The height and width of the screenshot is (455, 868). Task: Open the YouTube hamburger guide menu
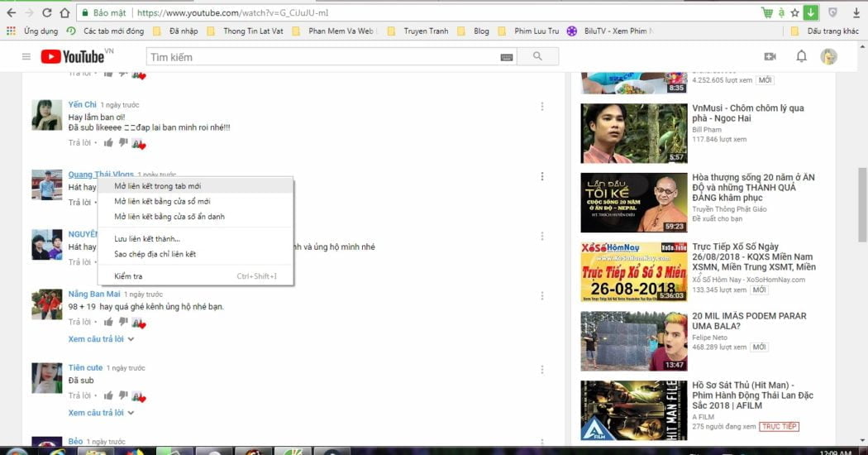point(26,56)
